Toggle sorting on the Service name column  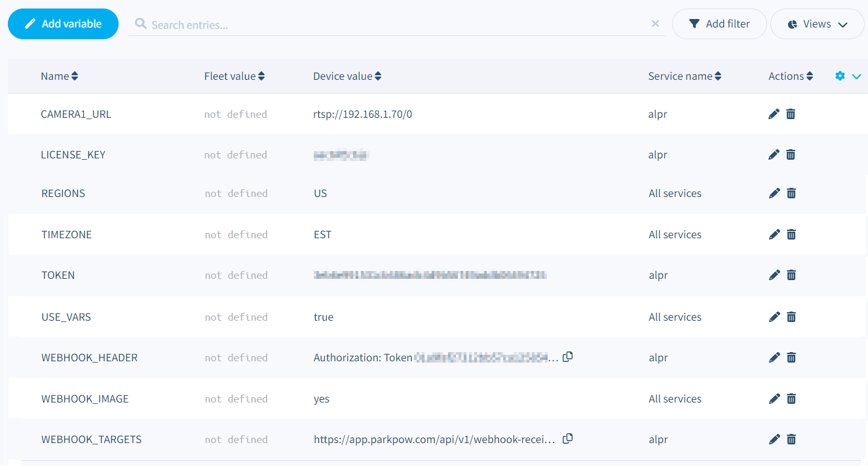click(x=718, y=75)
